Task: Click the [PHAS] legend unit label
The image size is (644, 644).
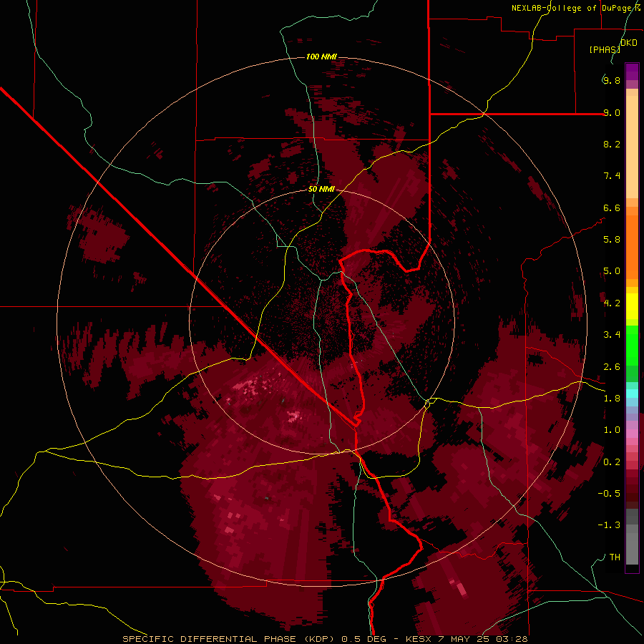Action: click(x=605, y=49)
